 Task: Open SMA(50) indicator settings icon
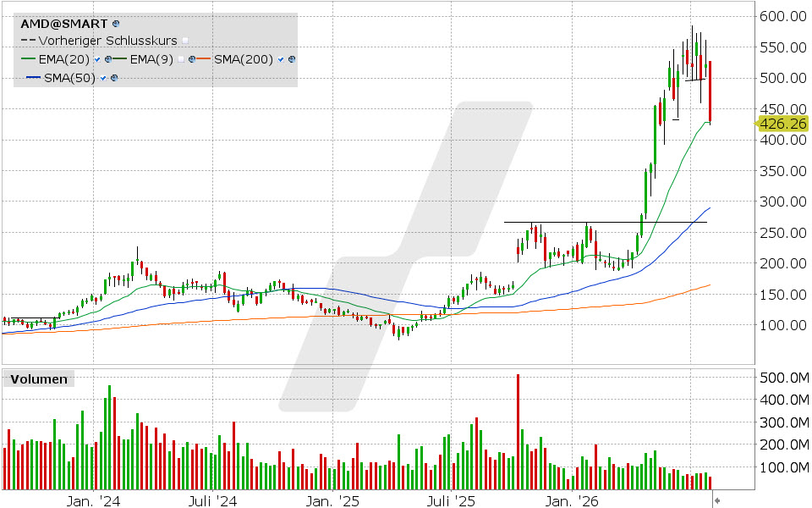tap(114, 78)
